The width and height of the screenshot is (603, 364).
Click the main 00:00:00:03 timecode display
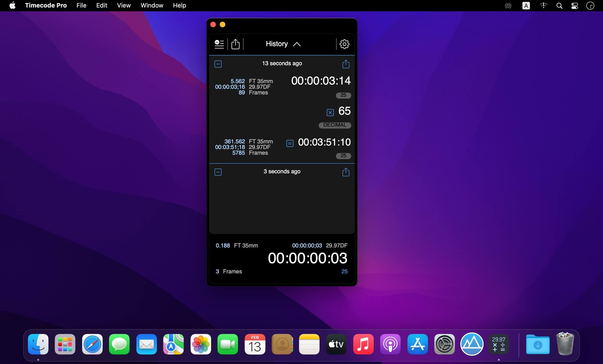(x=307, y=258)
